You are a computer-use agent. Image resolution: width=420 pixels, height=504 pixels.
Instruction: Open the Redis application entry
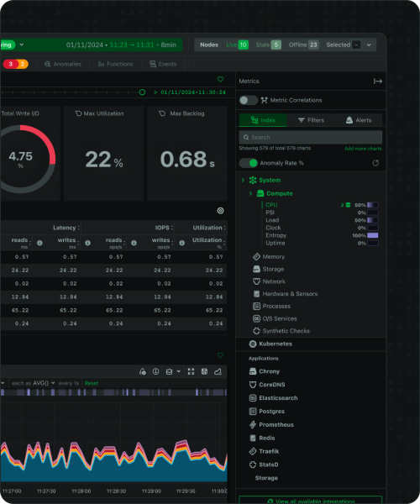[x=263, y=438]
